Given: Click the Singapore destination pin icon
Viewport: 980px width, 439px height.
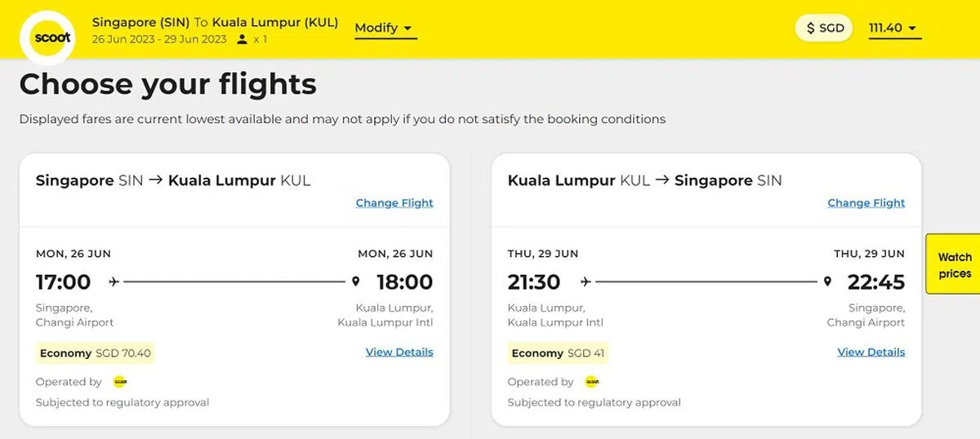Looking at the screenshot, I should coord(827,282).
